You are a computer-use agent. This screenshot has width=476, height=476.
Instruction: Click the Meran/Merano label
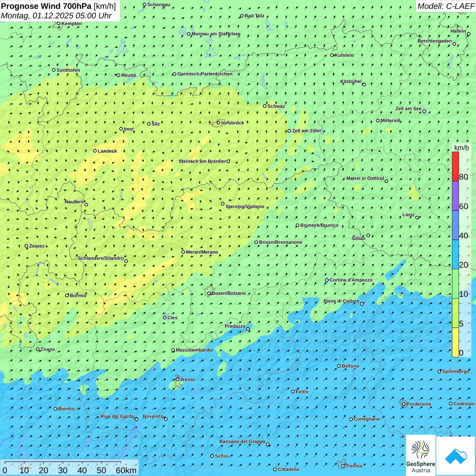(x=202, y=252)
